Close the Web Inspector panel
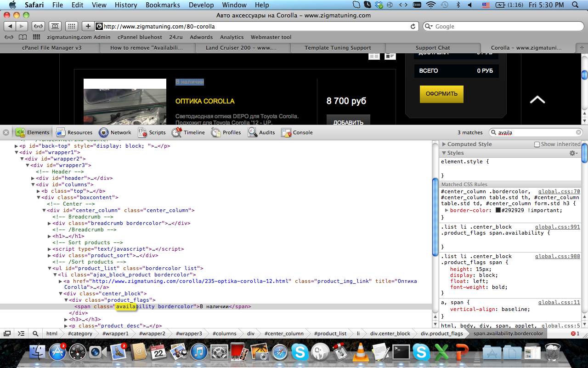Viewport: 588px width, 368px height. pyautogui.click(x=6, y=132)
